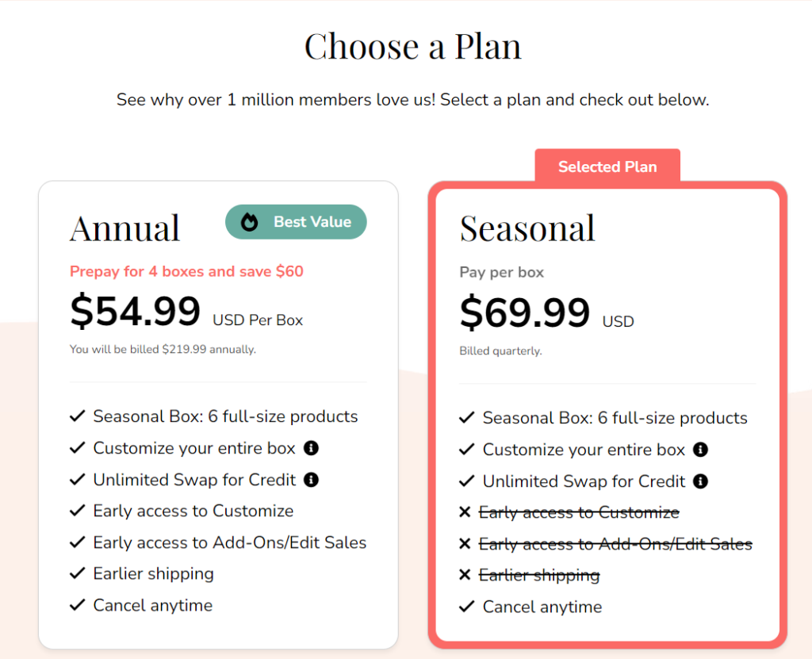The width and height of the screenshot is (812, 659).
Task: Click Annual 'Early access to Add-Ons/Edit Sales' feature
Action: [229, 542]
